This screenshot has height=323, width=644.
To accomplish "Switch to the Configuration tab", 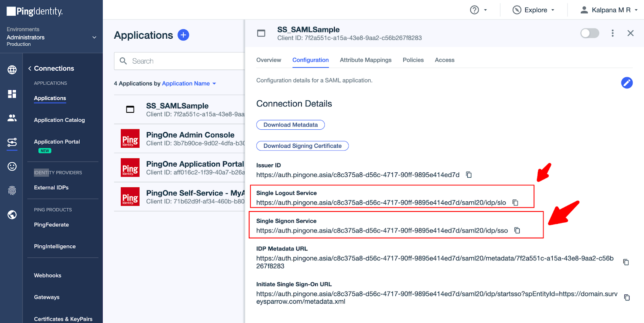I will point(310,60).
